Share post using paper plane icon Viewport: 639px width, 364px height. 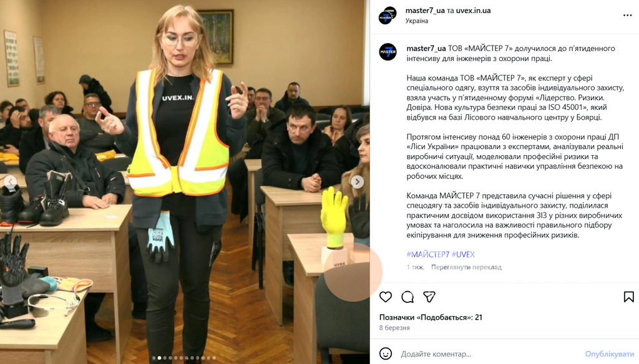click(x=429, y=297)
